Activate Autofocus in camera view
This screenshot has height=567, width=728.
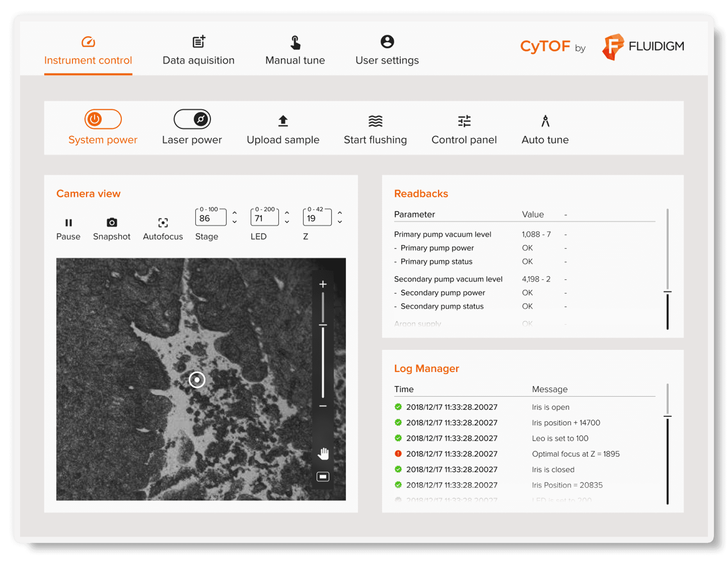pyautogui.click(x=163, y=222)
